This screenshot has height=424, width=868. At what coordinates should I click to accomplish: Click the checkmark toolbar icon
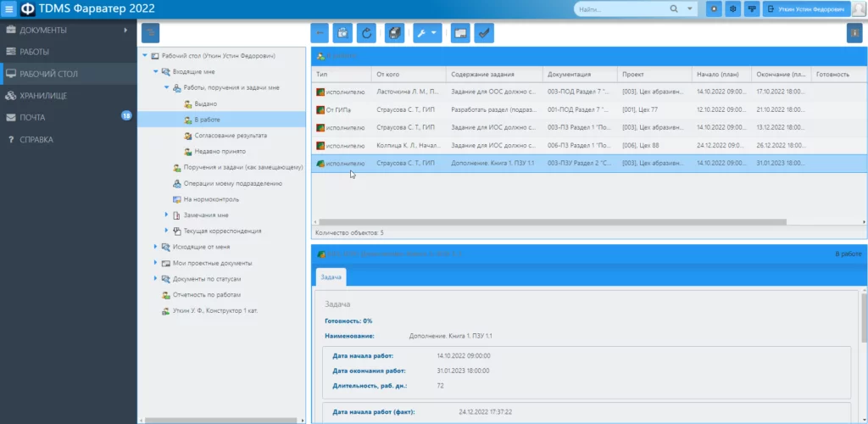pyautogui.click(x=484, y=33)
